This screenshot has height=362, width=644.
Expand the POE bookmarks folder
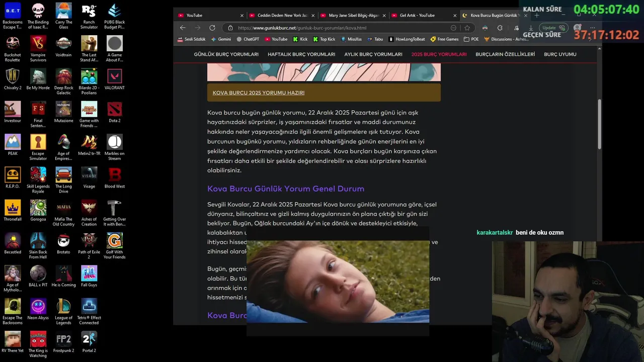pos(471,39)
